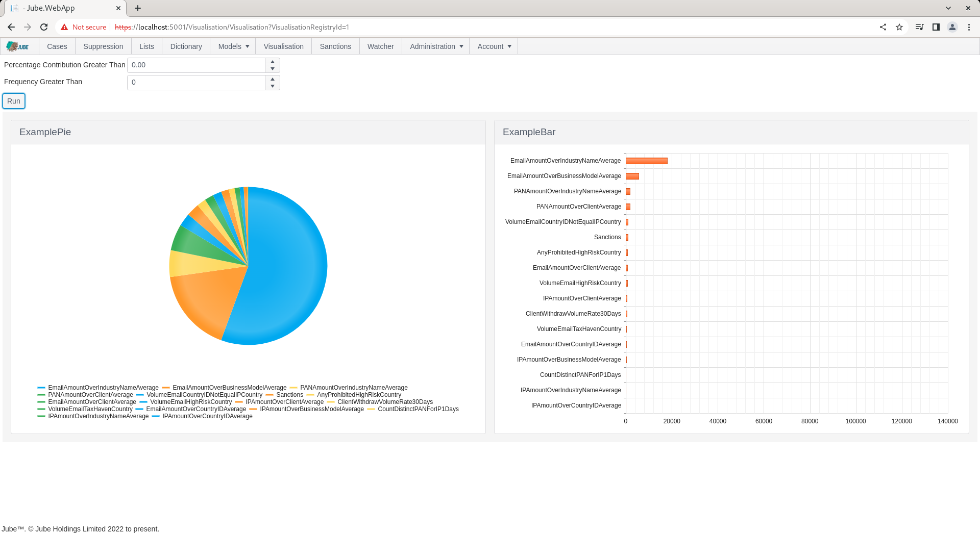Toggle IPAmountOverCountryIDAverage legend entry

pyautogui.click(x=202, y=416)
